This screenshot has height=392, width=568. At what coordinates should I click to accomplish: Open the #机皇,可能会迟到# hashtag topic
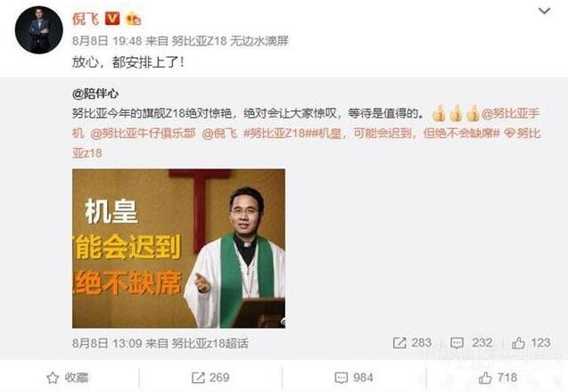406,134
